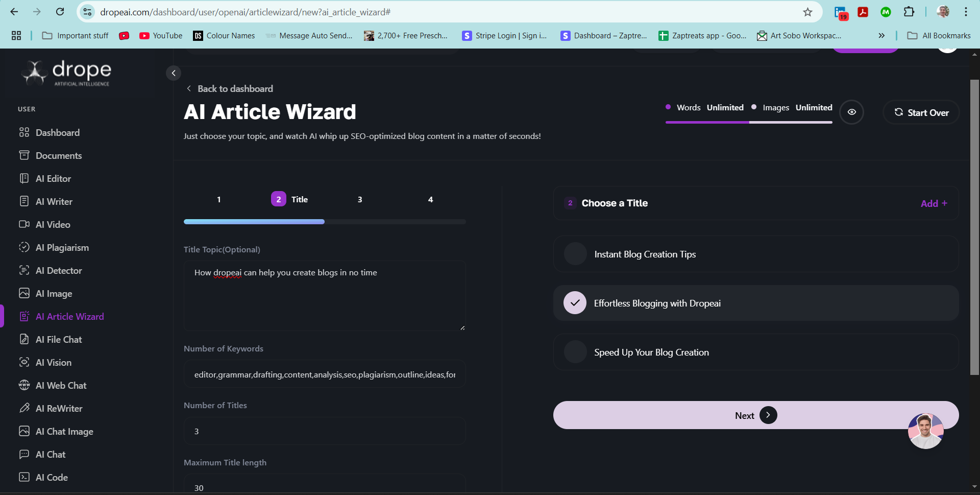Viewport: 980px width, 495px height.
Task: Focus the Title Topic text area
Action: click(325, 296)
